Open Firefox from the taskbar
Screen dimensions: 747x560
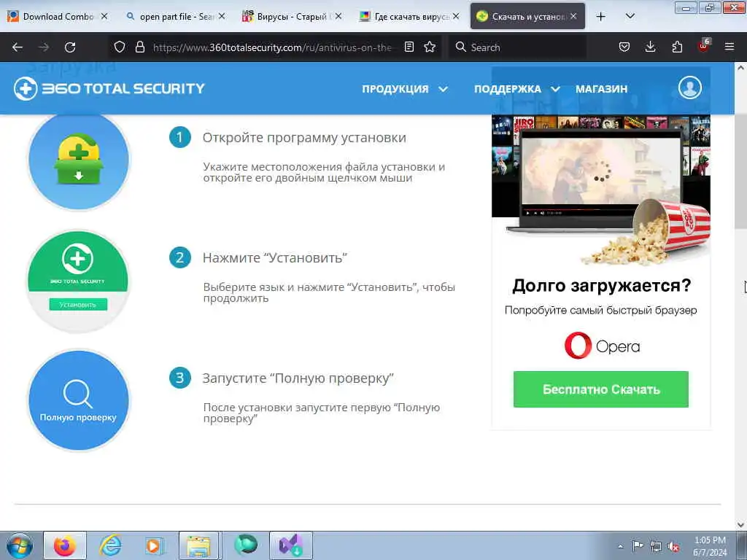pos(65,545)
